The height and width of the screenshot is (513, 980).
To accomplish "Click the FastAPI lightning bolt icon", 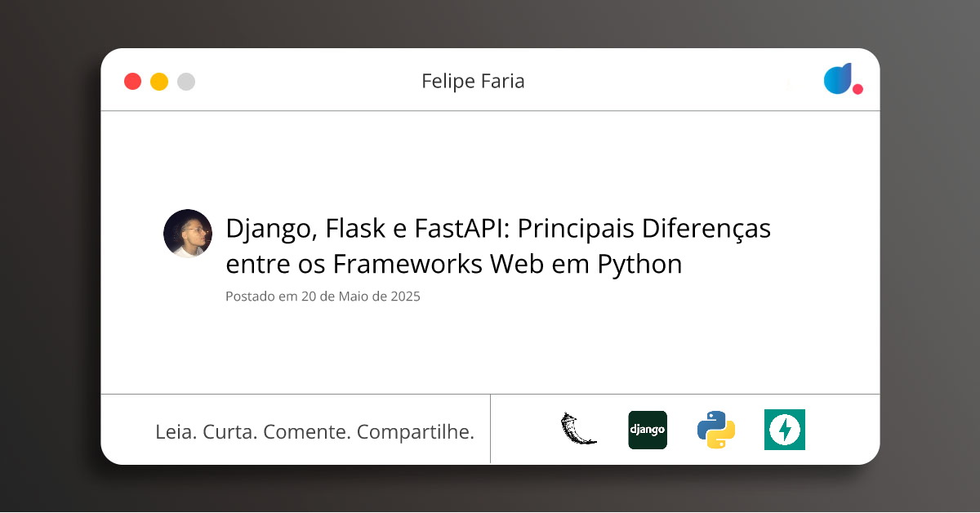I will 785,430.
